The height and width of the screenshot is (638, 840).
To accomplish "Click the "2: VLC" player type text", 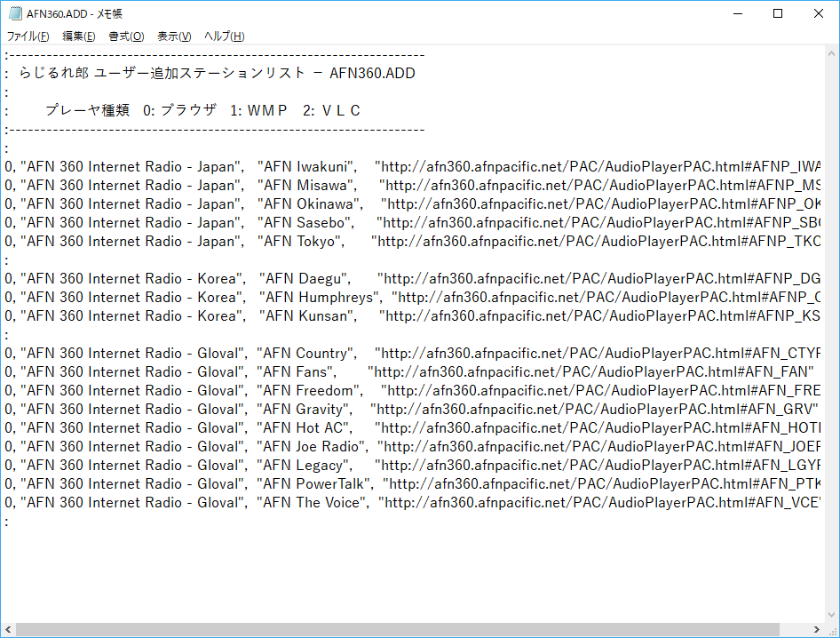I will [x=331, y=110].
